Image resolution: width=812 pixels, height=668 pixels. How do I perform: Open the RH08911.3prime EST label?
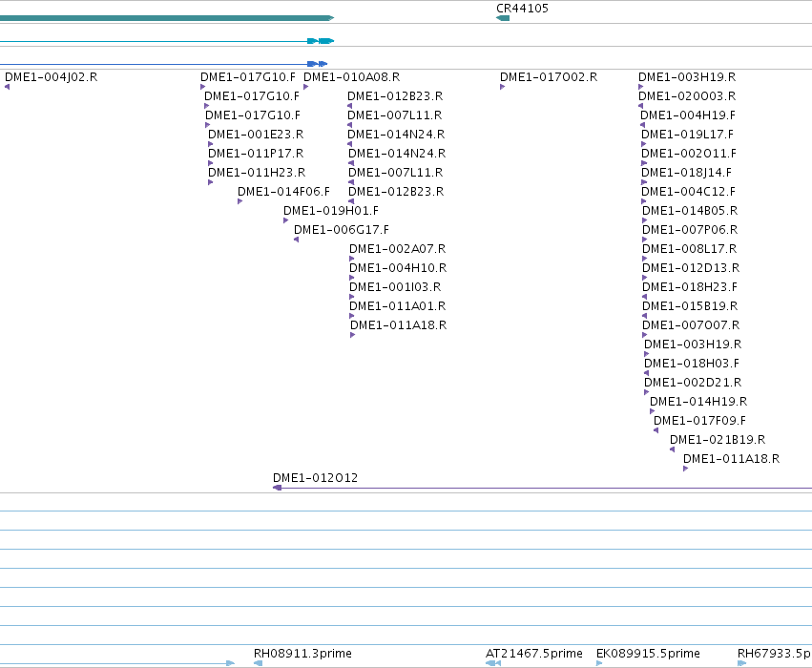click(x=302, y=654)
